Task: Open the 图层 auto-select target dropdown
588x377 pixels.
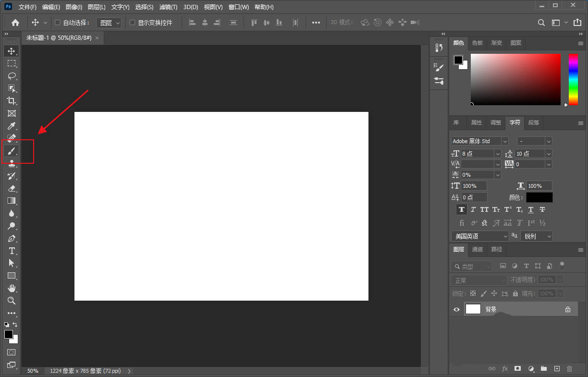Action: (x=109, y=23)
